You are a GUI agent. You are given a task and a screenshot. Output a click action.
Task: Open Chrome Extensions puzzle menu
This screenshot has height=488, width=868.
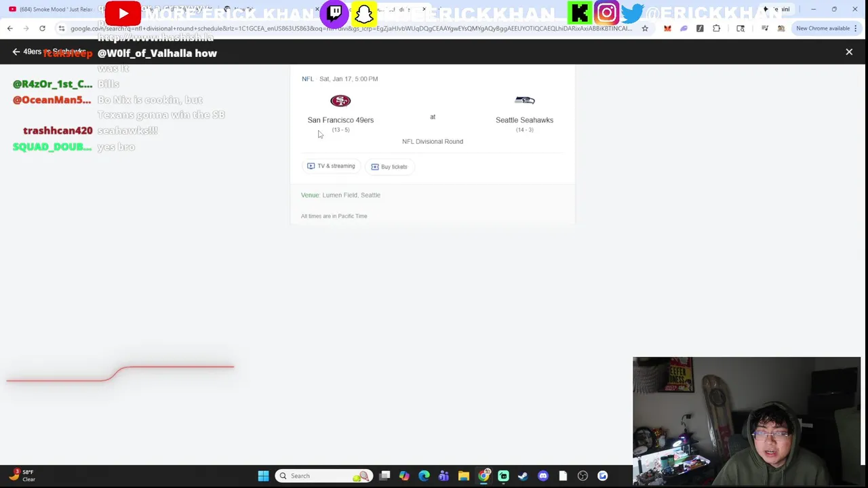[717, 28]
